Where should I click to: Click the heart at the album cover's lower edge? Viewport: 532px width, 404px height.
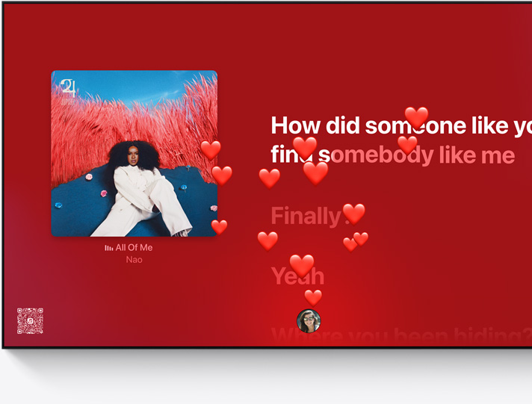click(x=219, y=227)
